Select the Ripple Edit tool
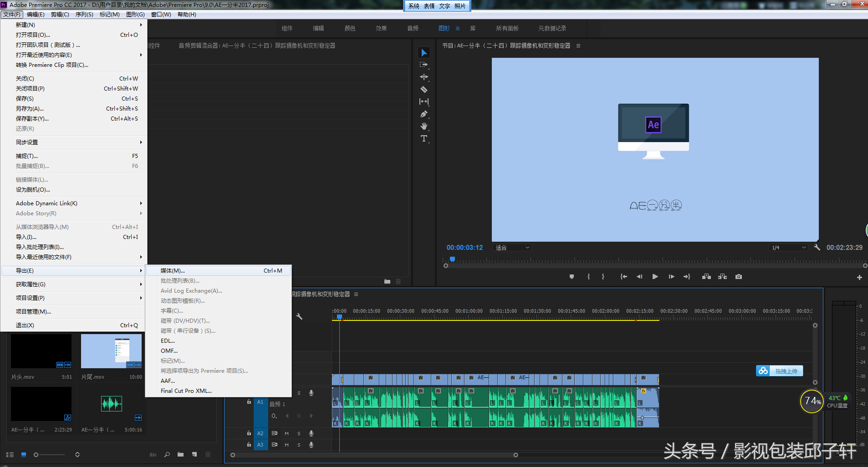868x467 pixels. (x=424, y=77)
